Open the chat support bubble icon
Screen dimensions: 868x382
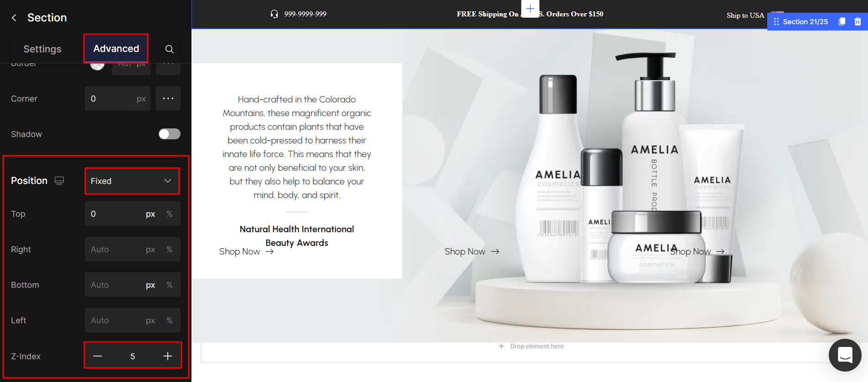pyautogui.click(x=845, y=355)
